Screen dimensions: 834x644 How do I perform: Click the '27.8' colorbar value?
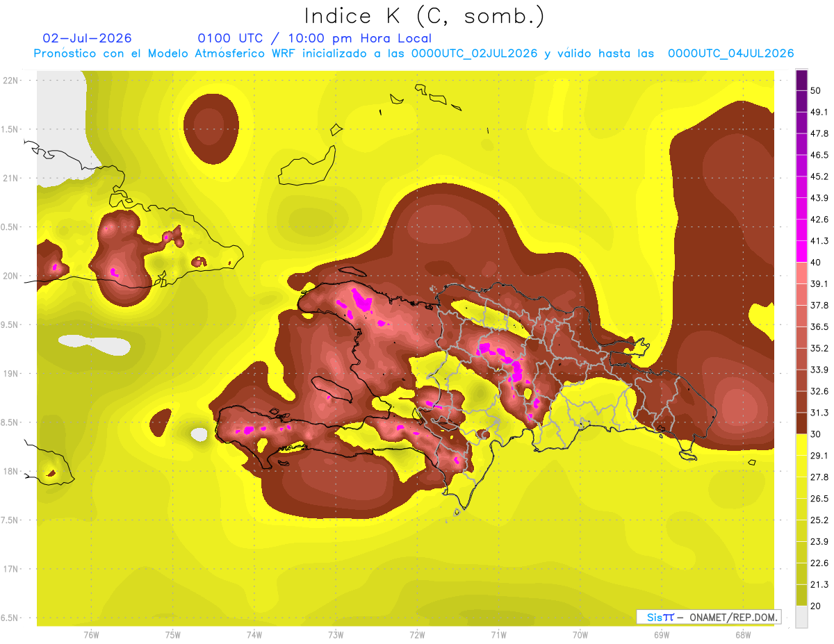tap(819, 477)
